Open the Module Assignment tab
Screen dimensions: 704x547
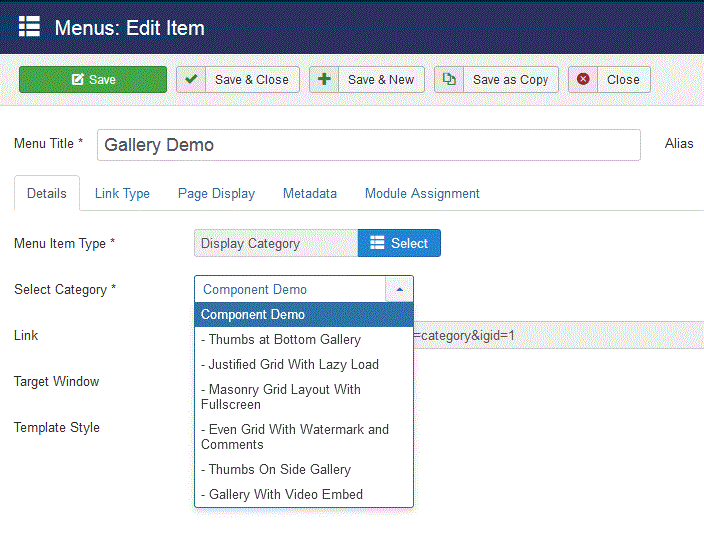click(x=422, y=194)
